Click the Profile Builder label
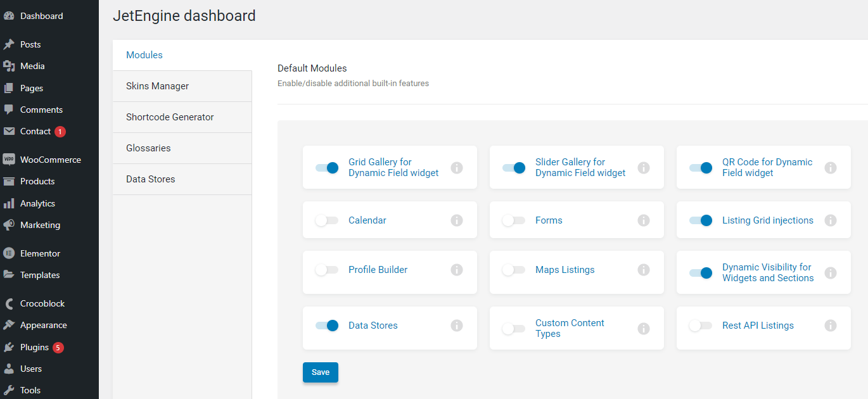The width and height of the screenshot is (868, 399). [378, 270]
